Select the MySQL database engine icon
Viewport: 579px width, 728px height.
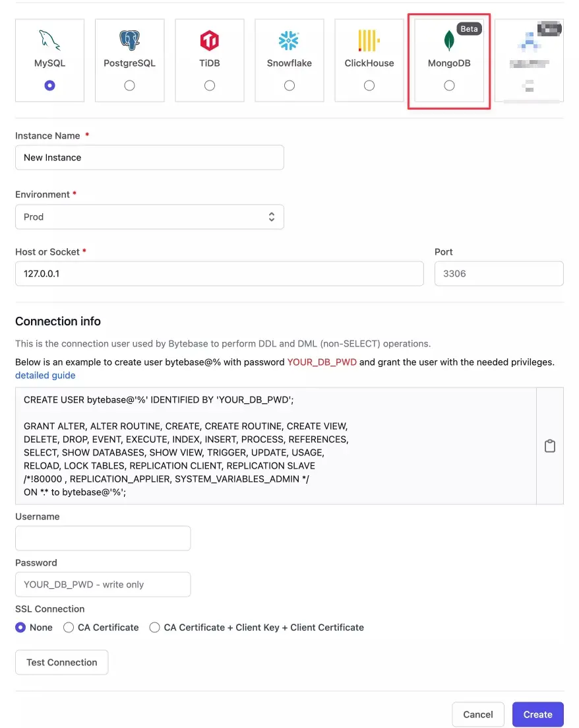(x=49, y=41)
